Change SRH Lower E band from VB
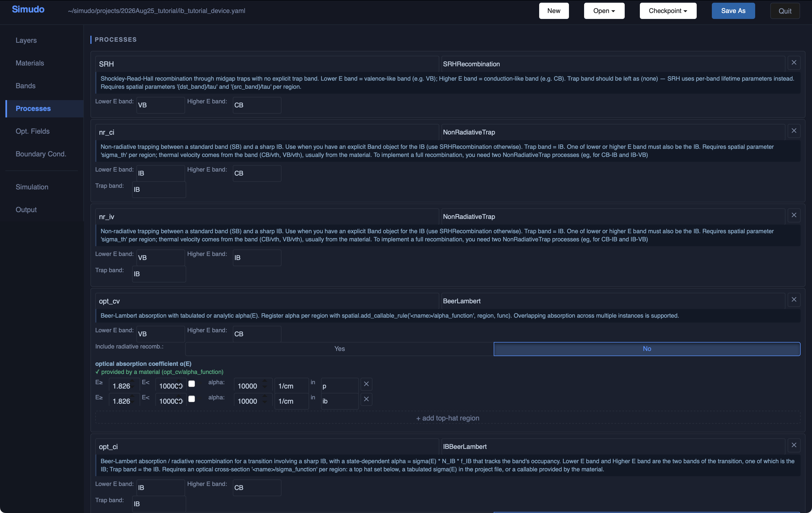 click(x=160, y=105)
